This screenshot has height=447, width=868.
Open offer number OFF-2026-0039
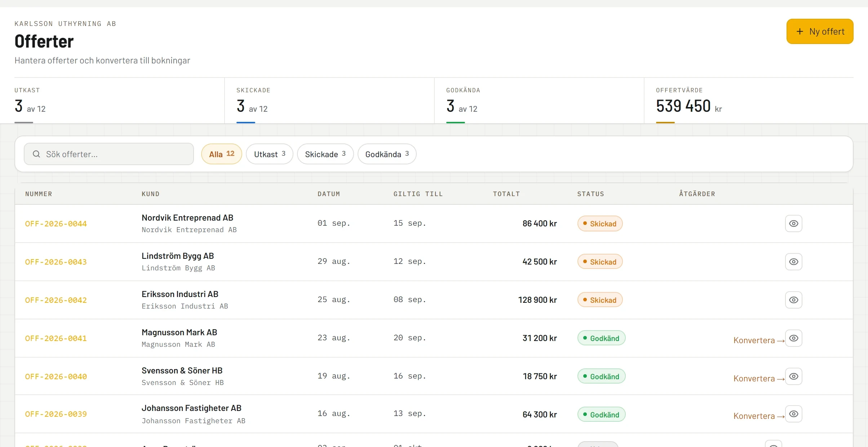(56, 414)
